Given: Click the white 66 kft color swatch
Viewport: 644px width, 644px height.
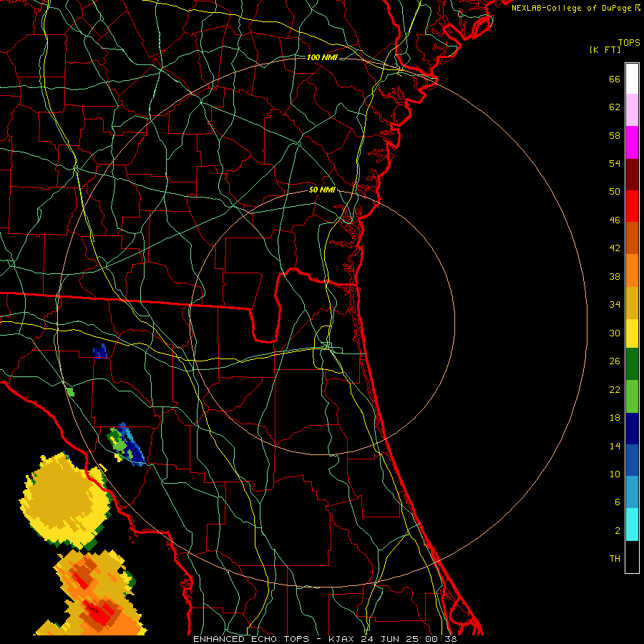Looking at the screenshot, I should click(632, 79).
